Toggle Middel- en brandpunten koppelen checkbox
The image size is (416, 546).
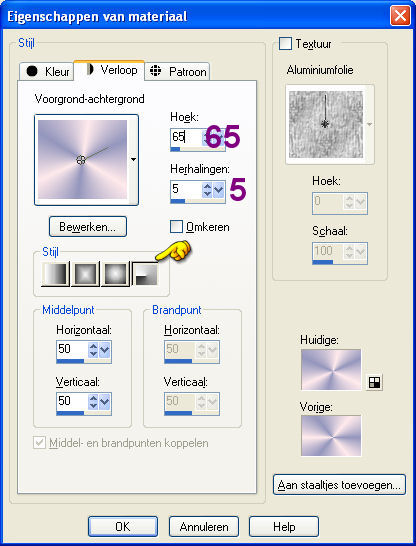click(39, 443)
